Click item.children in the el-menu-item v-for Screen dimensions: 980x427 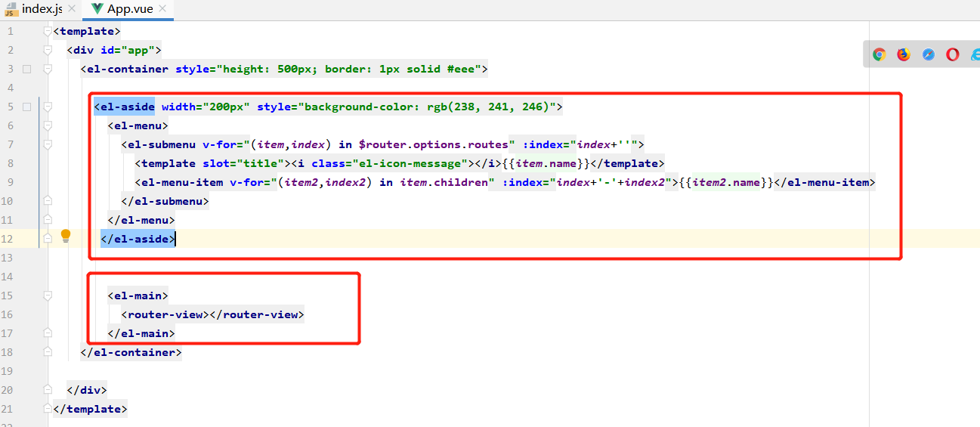(444, 182)
